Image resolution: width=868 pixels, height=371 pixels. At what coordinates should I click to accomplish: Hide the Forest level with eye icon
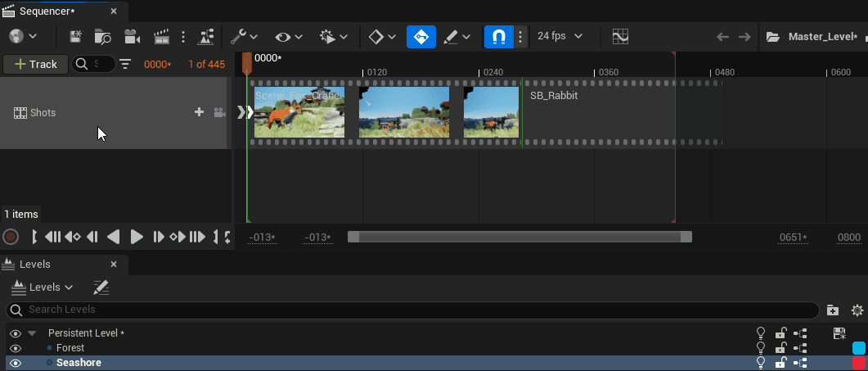point(15,348)
